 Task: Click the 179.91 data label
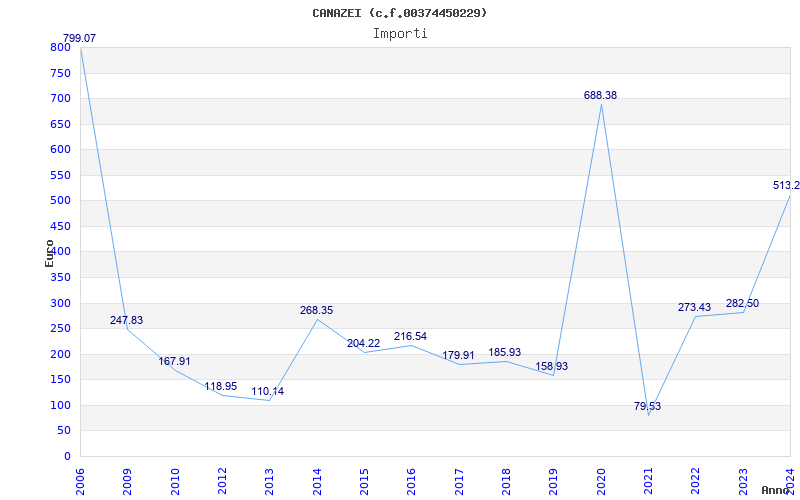458,355
